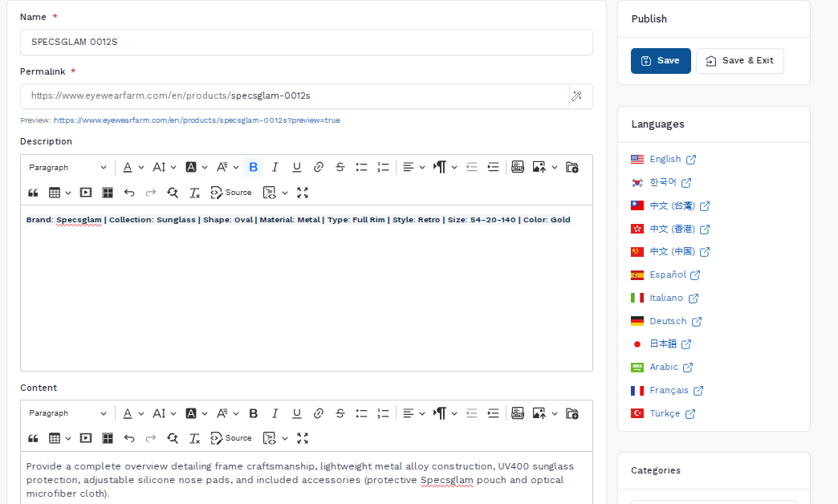
Task: Open insert image dropdown in Description editor
Action: 544,167
